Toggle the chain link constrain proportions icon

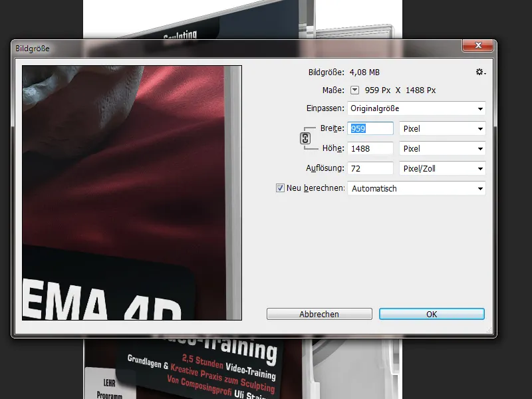(305, 138)
